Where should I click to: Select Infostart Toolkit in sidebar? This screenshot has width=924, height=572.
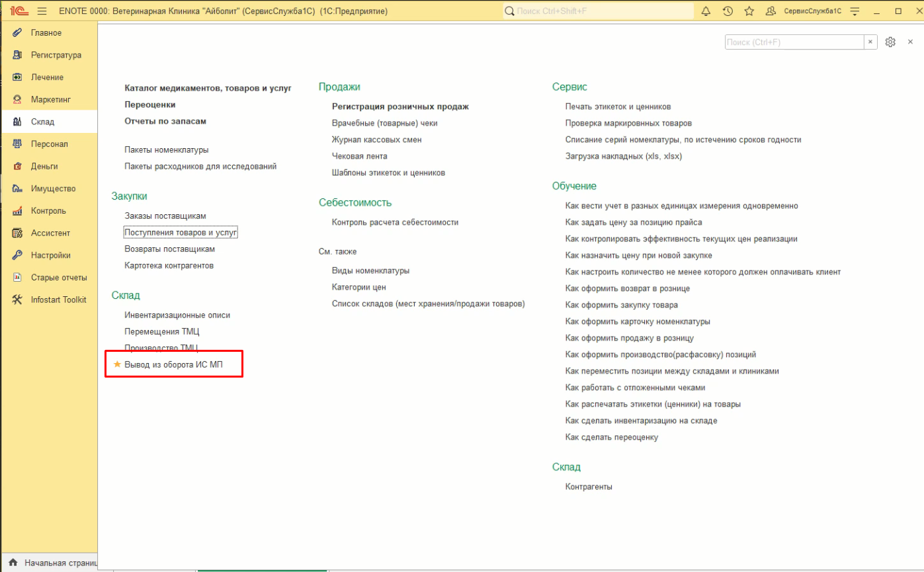coord(58,300)
